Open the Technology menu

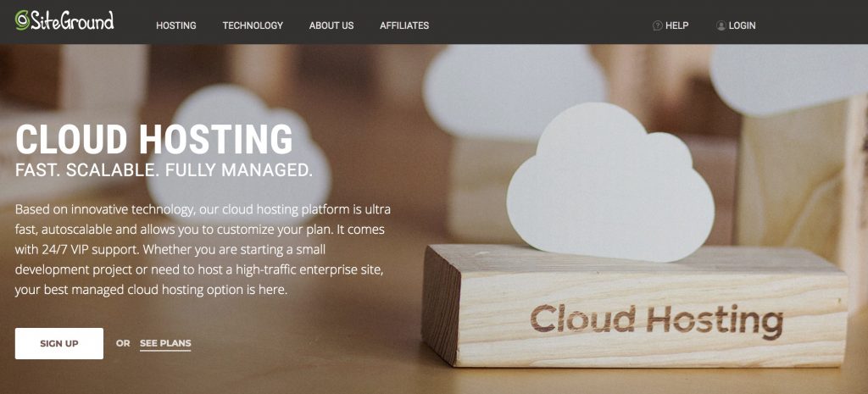(x=253, y=25)
